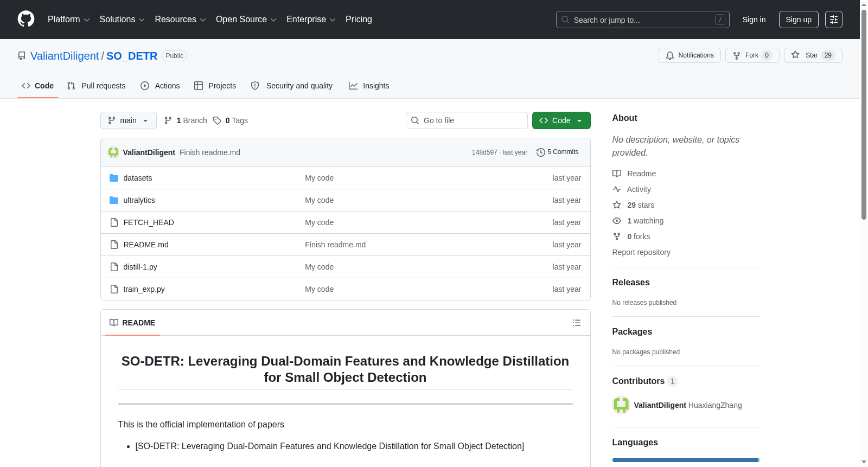Click the star icon on Star button
The image size is (868, 467).
pyautogui.click(x=795, y=55)
